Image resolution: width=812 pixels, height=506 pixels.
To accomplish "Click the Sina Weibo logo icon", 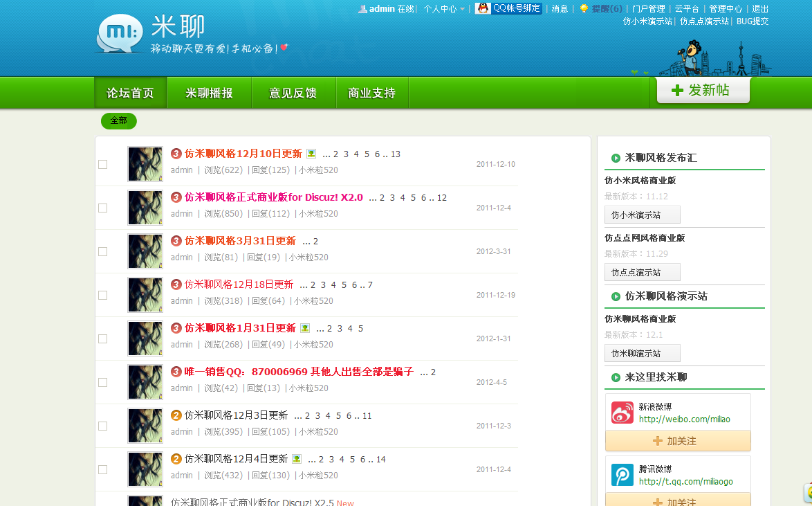I will point(622,413).
